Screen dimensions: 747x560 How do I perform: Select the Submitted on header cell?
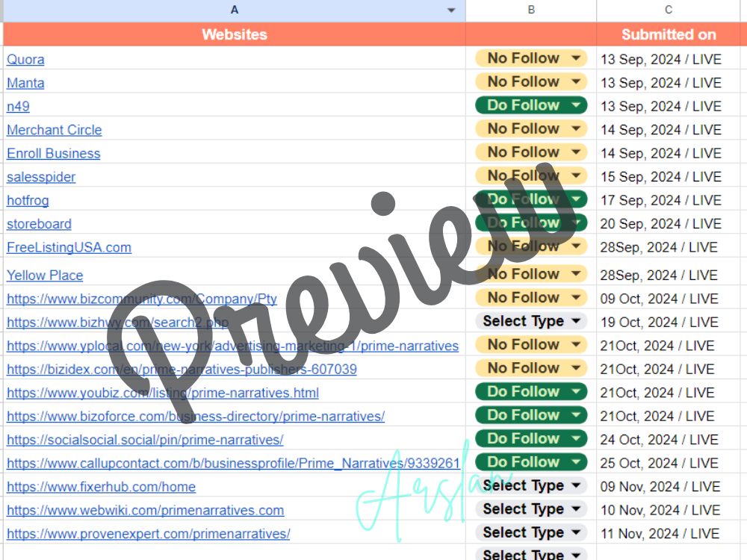click(x=669, y=34)
